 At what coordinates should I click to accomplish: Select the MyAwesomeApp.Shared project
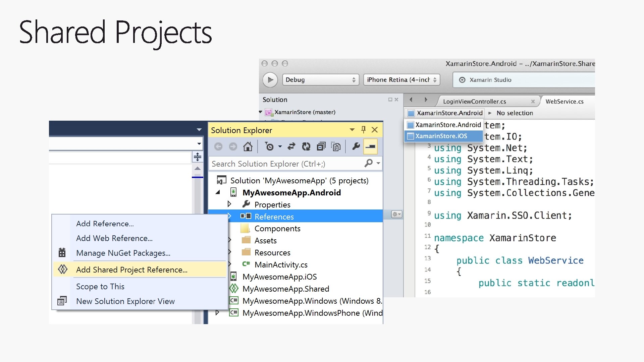pyautogui.click(x=285, y=289)
